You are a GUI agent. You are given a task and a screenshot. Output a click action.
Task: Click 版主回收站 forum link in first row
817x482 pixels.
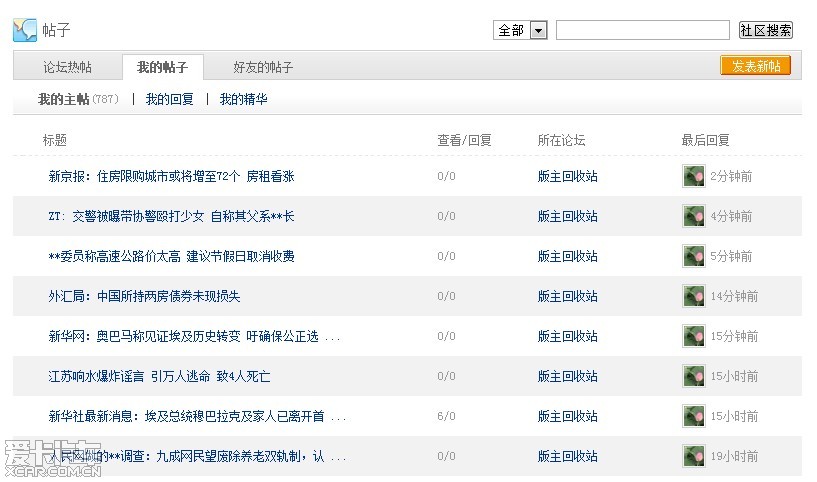point(567,177)
